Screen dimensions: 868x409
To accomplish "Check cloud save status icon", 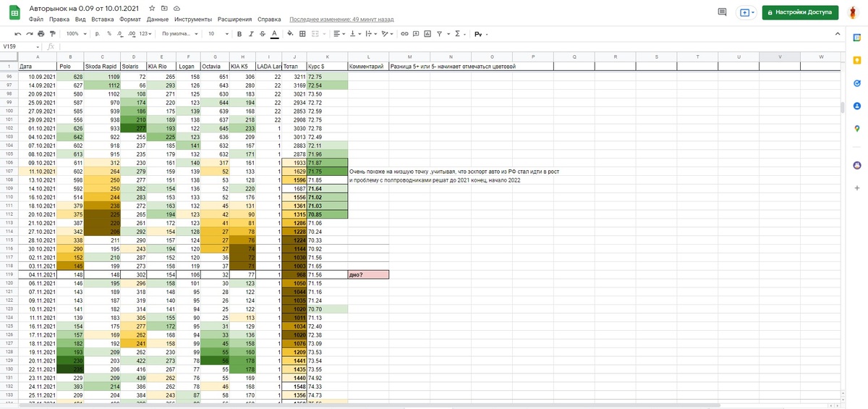I will [x=176, y=7].
